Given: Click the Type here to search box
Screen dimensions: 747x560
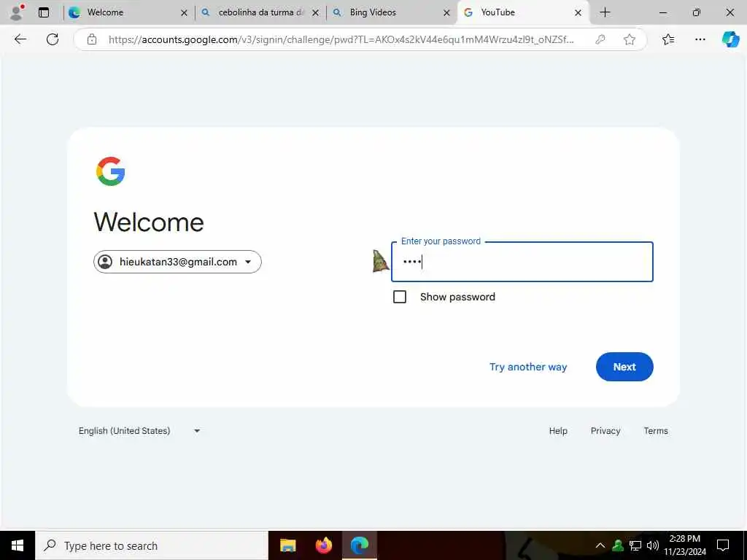Looking at the screenshot, I should (x=152, y=545).
